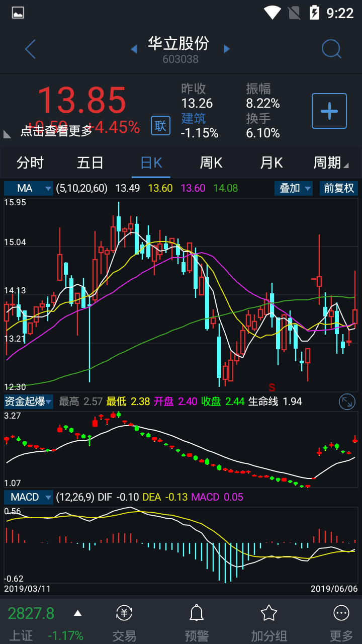Tap the 建筑 sector link
Image resolution: width=362 pixels, height=644 pixels.
click(194, 118)
